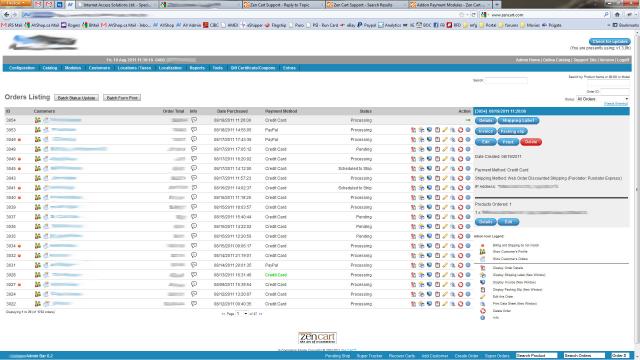Click Print button in order panel
640x360 pixels.
click(x=508, y=142)
